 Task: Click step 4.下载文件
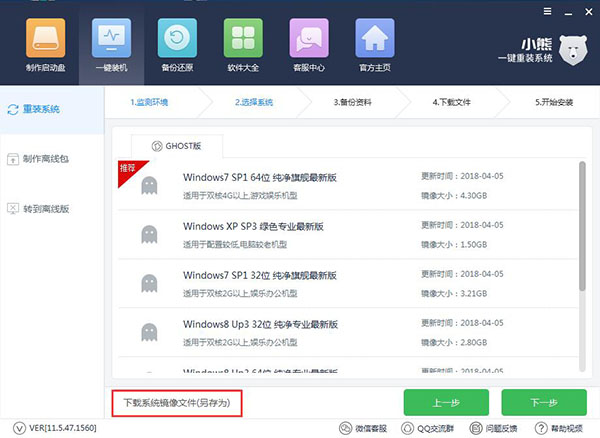click(452, 102)
